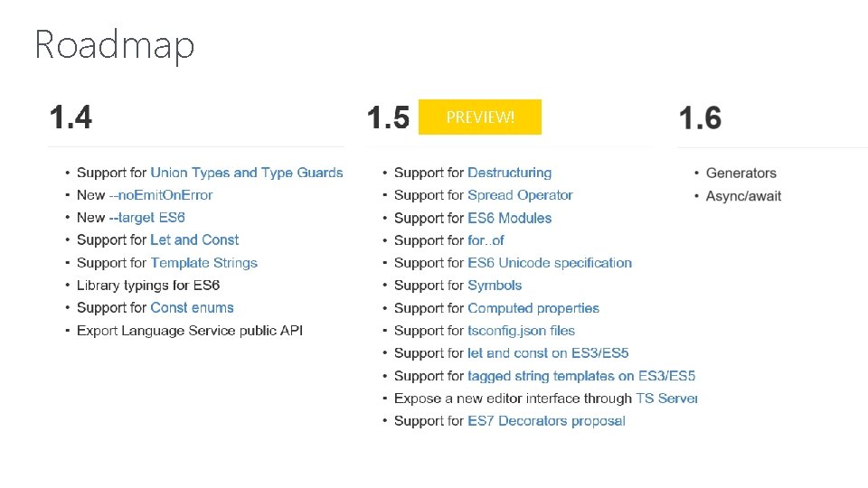This screenshot has width=868, height=488.
Task: Open the Destructuring link
Action: [509, 173]
